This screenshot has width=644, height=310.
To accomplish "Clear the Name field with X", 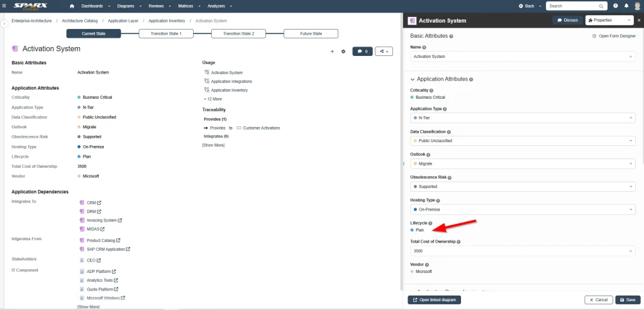I will pyautogui.click(x=630, y=57).
